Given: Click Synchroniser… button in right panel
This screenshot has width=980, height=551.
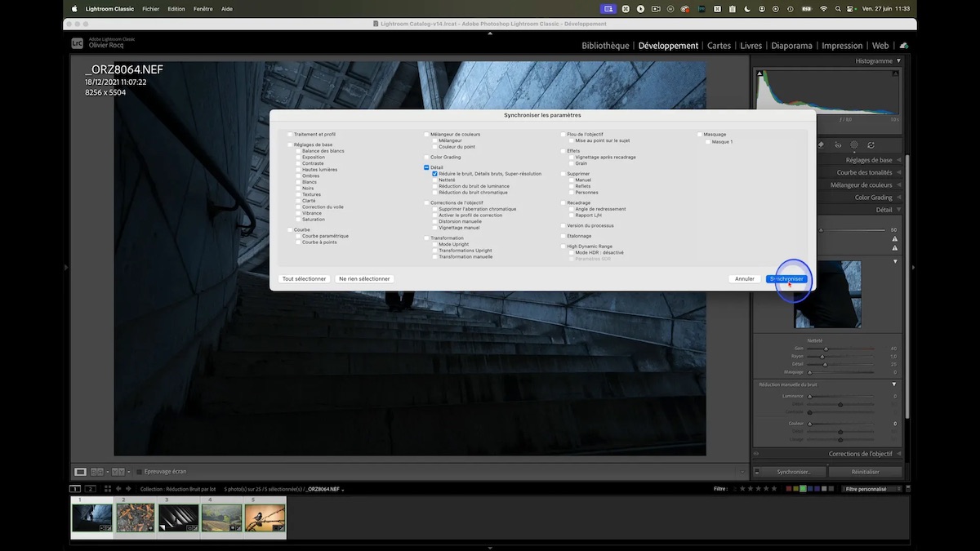Looking at the screenshot, I should tap(793, 472).
